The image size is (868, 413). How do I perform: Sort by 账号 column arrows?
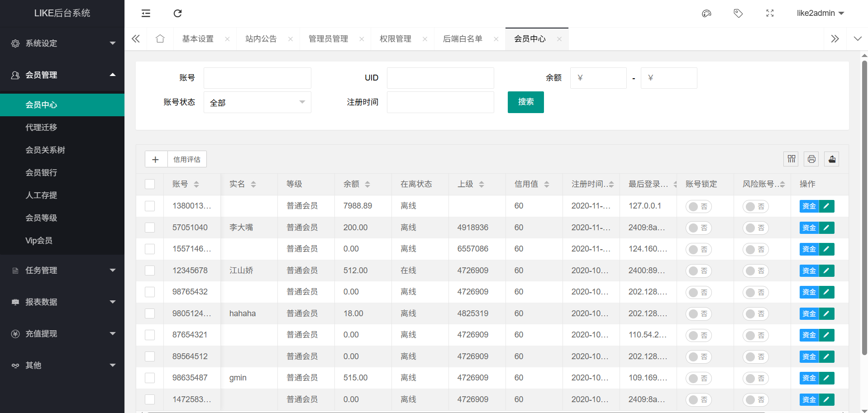pos(196,184)
